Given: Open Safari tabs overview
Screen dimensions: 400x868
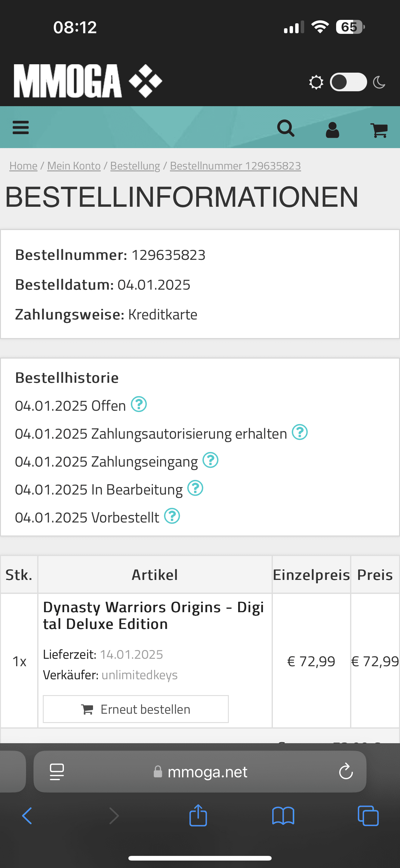Looking at the screenshot, I should pyautogui.click(x=368, y=816).
